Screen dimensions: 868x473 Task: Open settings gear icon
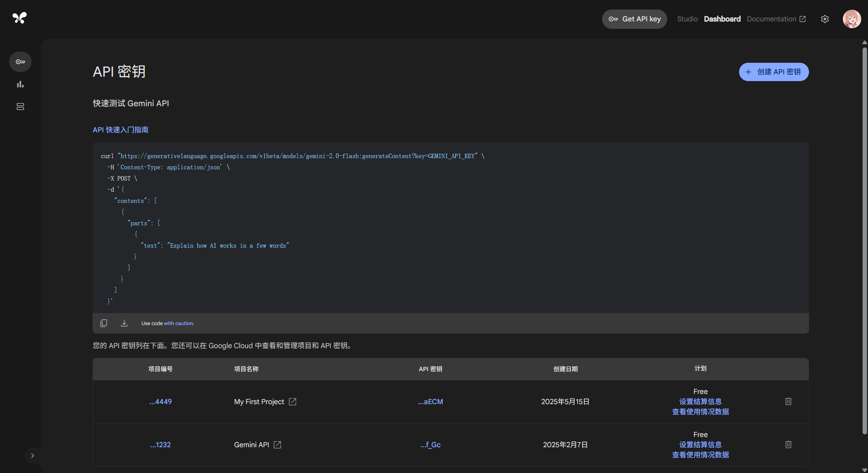(825, 19)
